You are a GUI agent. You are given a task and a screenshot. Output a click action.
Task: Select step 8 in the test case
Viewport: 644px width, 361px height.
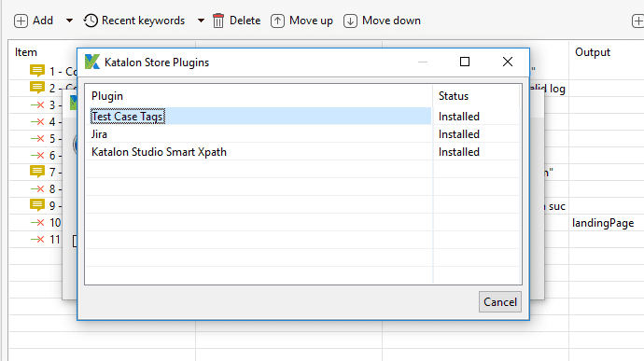coord(46,189)
